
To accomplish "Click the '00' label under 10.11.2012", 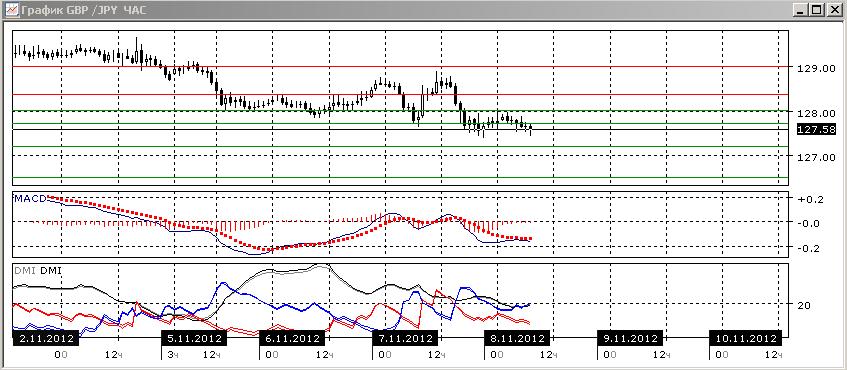I will tap(721, 355).
